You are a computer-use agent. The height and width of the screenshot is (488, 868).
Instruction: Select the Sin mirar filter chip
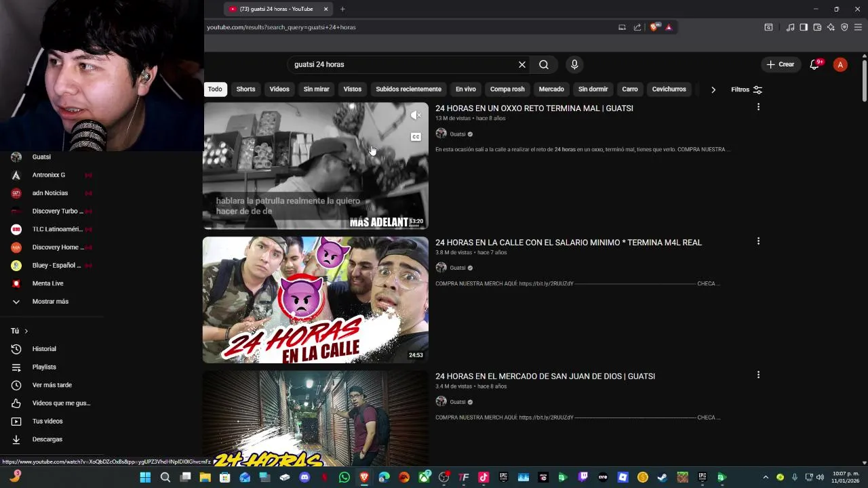pyautogui.click(x=317, y=89)
